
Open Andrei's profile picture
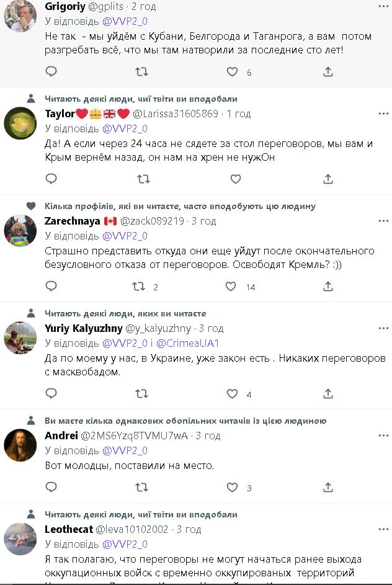point(20,445)
